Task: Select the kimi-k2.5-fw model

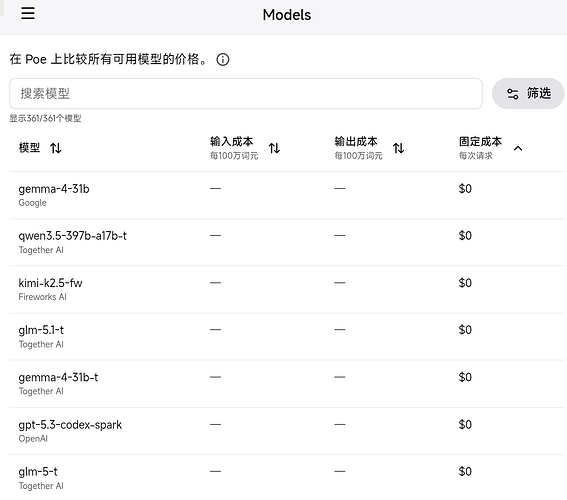Action: click(50, 283)
